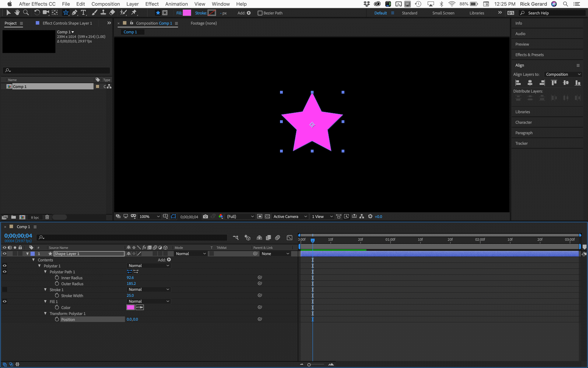Image resolution: width=588 pixels, height=368 pixels.
Task: Select the Zoom magnifier tool
Action: (26, 13)
